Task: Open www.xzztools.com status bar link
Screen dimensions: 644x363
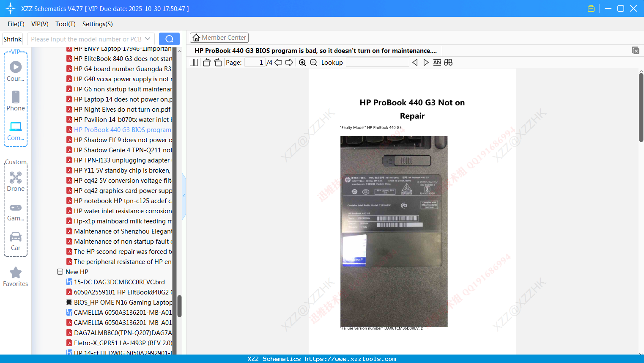Action: coord(350,359)
